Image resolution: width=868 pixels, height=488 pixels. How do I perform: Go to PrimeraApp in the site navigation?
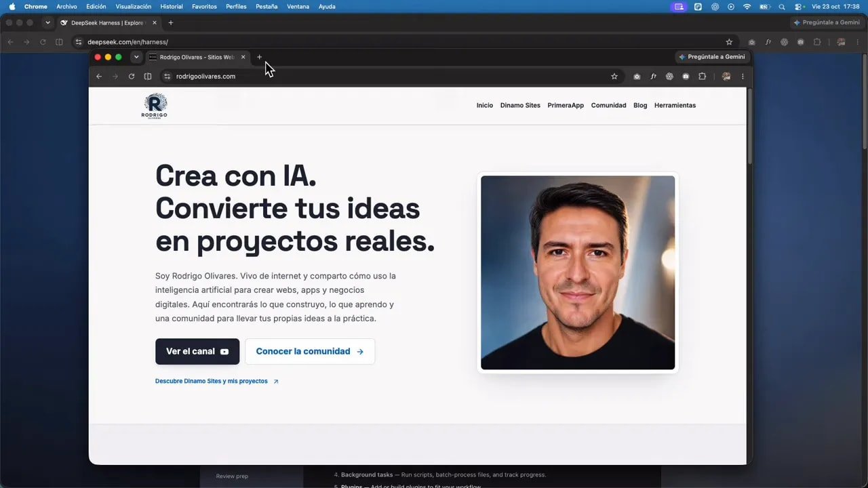[566, 105]
